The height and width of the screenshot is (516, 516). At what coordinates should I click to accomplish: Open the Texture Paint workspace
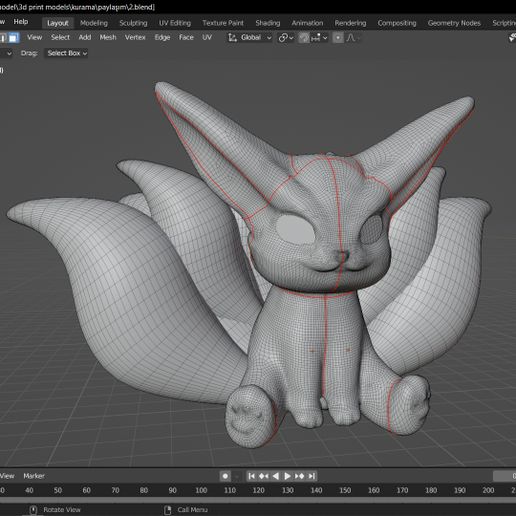point(223,23)
